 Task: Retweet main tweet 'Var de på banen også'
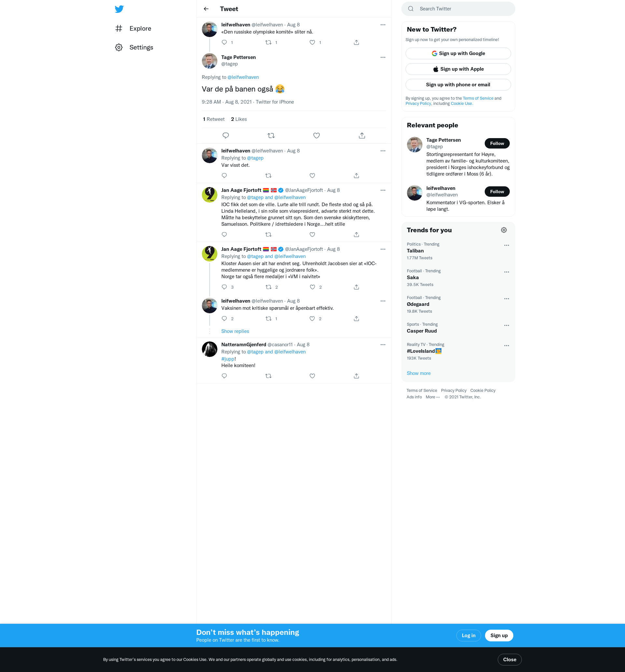click(271, 136)
